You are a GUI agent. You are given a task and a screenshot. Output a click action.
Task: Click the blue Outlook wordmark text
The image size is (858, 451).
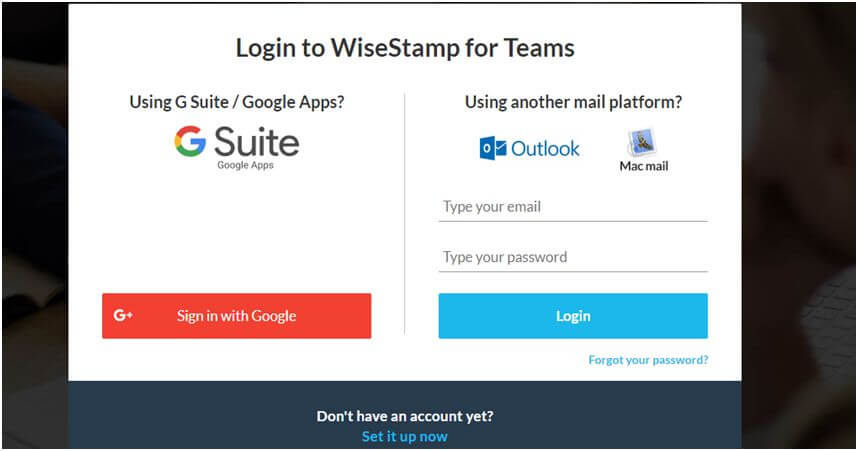coord(545,148)
